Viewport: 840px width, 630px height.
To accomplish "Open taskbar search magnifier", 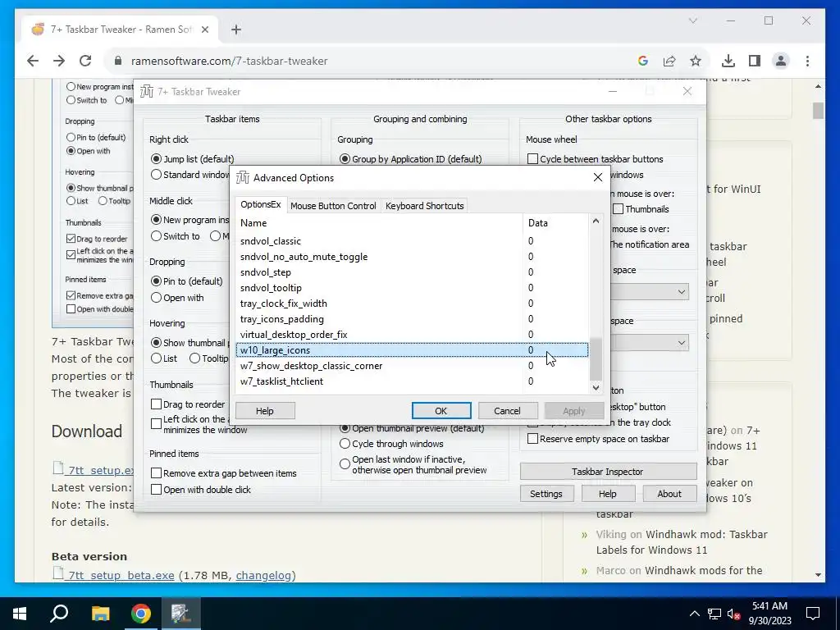I will pyautogui.click(x=59, y=613).
